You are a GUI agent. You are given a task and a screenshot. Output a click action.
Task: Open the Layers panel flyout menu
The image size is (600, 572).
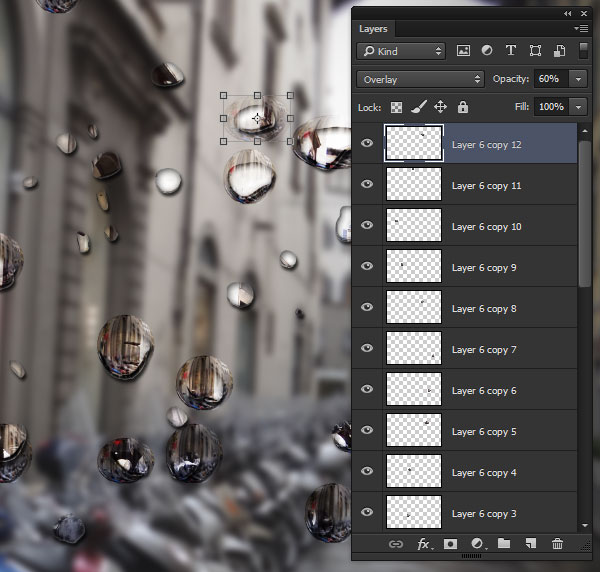pyautogui.click(x=581, y=29)
